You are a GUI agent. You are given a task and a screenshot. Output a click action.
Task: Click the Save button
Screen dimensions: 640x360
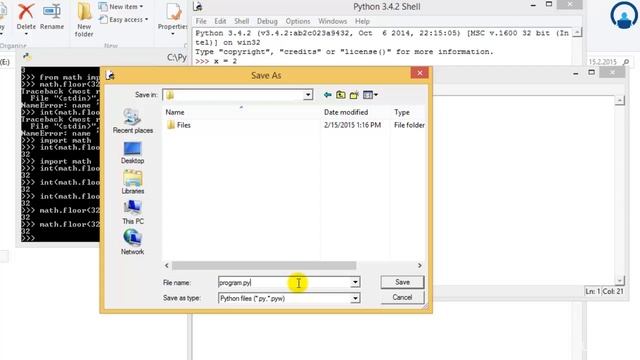(402, 282)
